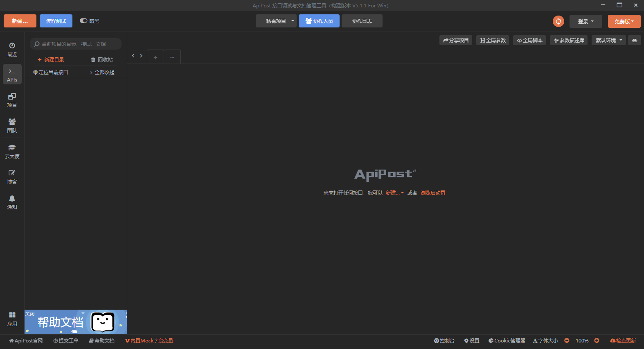Click the 回收站 recycle bin
The width and height of the screenshot is (644, 349).
pos(102,60)
